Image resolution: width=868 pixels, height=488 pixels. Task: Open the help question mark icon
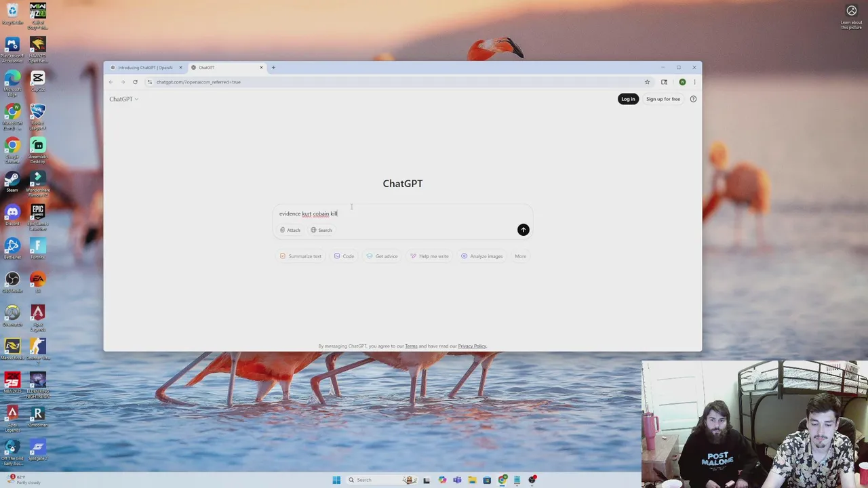693,99
